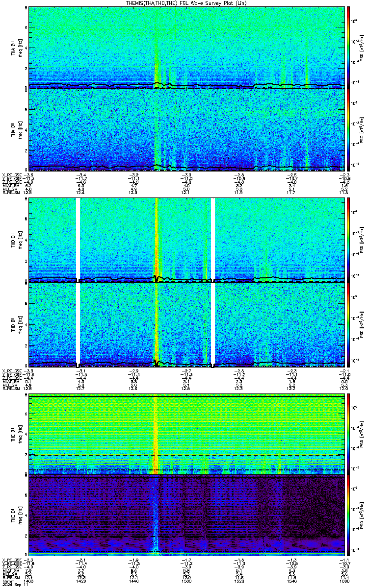Click the THE B-parallel panel PSD color bar
Image resolution: width=368 pixels, height=588 pixels.
tap(348, 515)
